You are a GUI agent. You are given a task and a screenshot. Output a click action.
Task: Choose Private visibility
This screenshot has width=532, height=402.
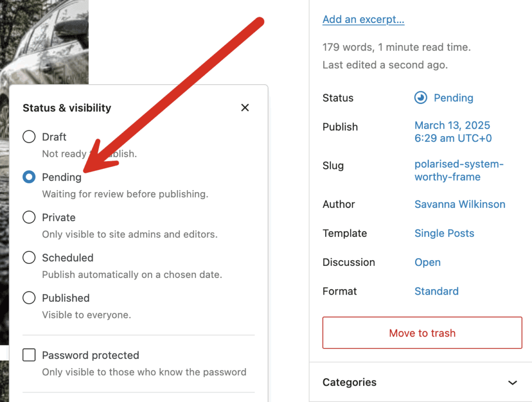[x=29, y=217]
